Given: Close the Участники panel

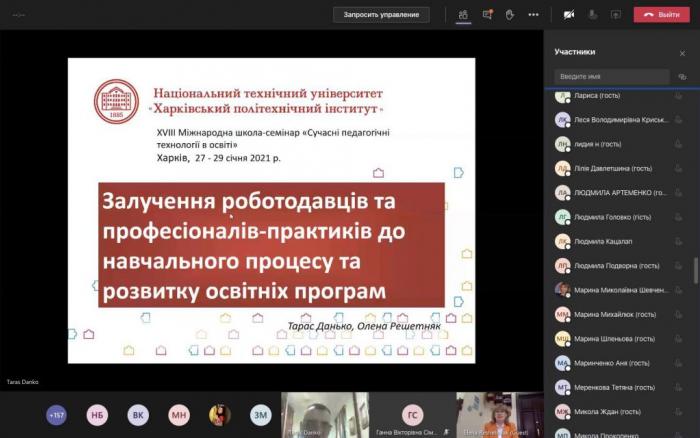Looking at the screenshot, I should [x=683, y=51].
